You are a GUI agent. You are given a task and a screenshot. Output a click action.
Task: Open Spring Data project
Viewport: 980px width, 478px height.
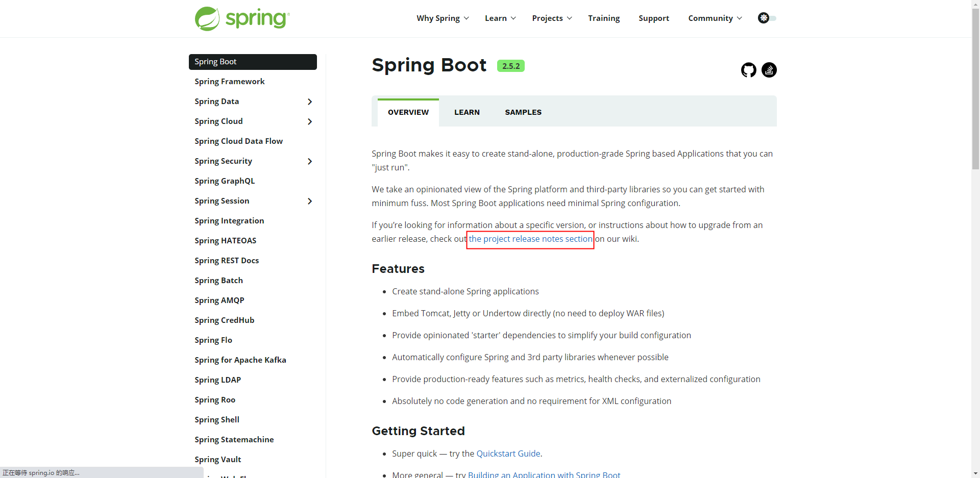pos(217,102)
